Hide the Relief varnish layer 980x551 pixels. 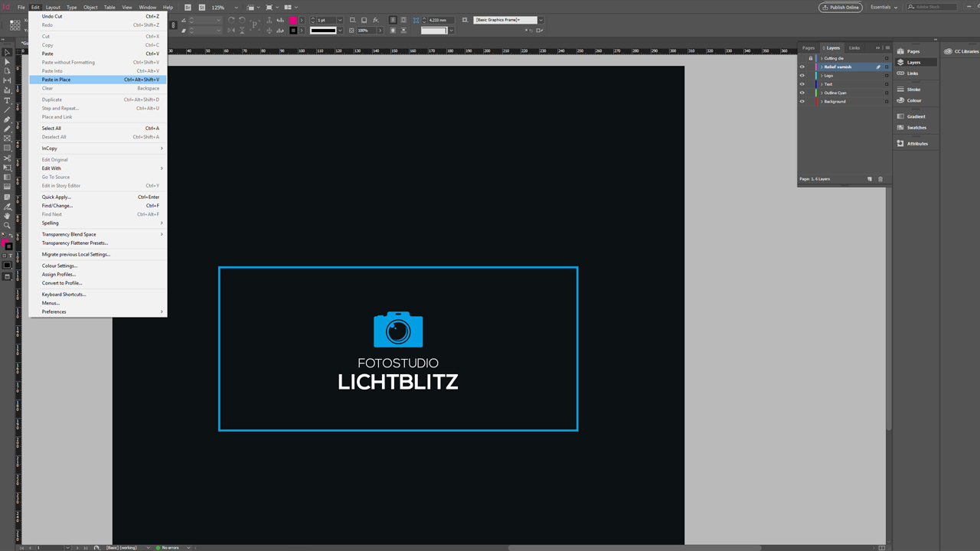click(x=802, y=67)
